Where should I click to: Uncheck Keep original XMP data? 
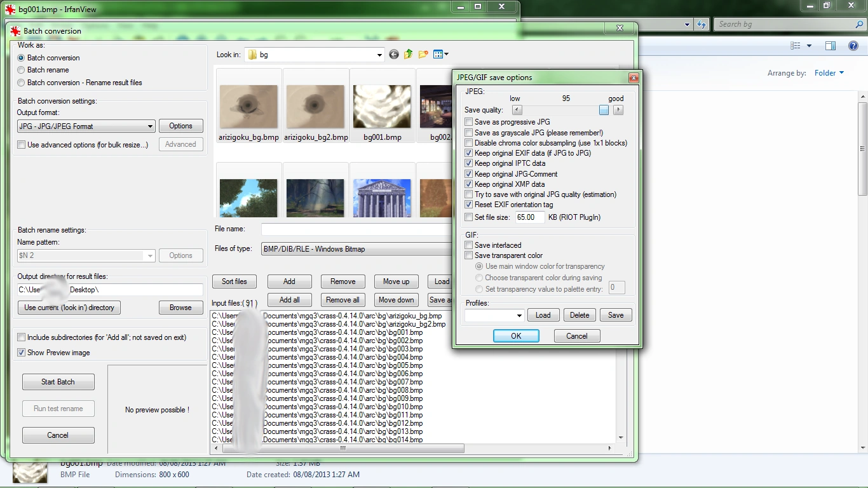[x=469, y=184]
